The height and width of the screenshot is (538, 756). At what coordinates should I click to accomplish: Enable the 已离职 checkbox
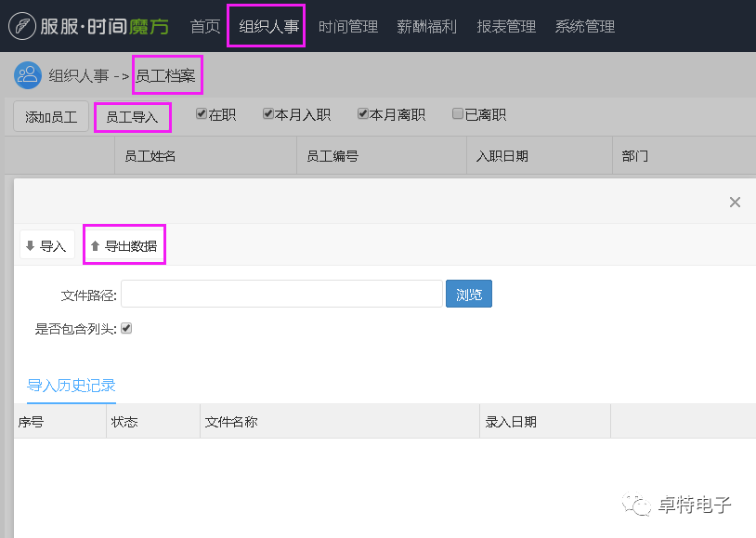[x=458, y=114]
